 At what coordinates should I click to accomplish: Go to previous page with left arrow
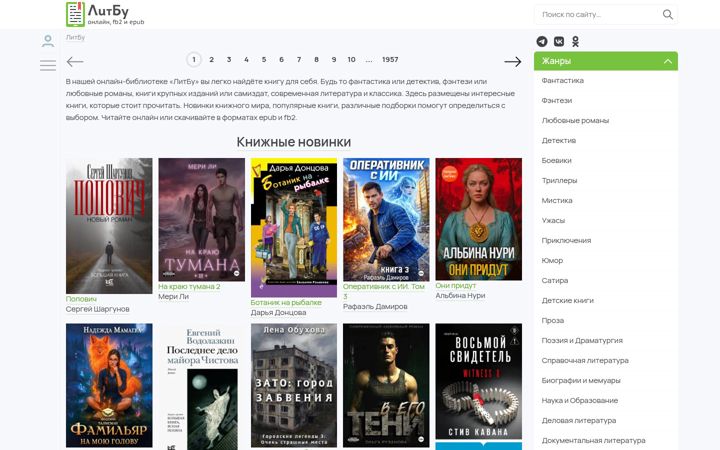[75, 62]
